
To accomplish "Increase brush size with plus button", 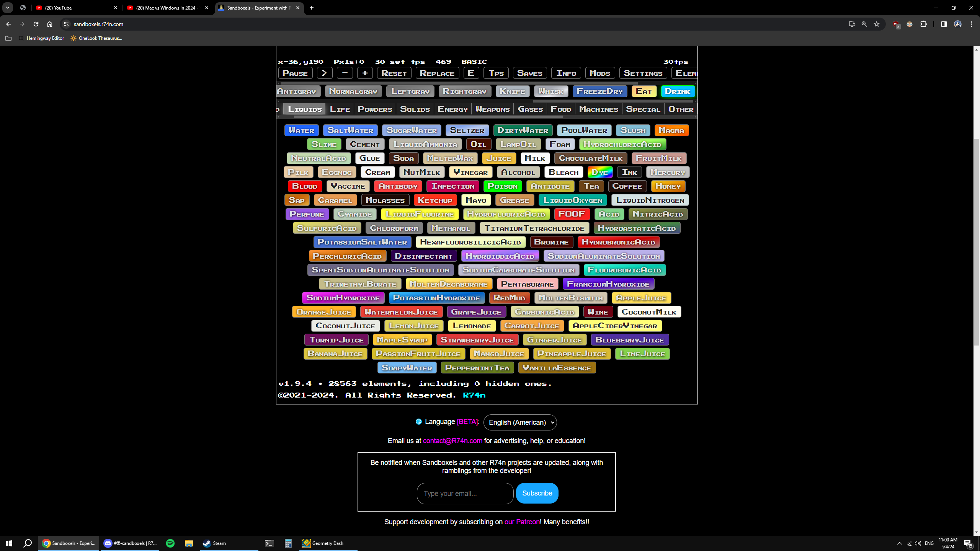I will click(x=365, y=73).
